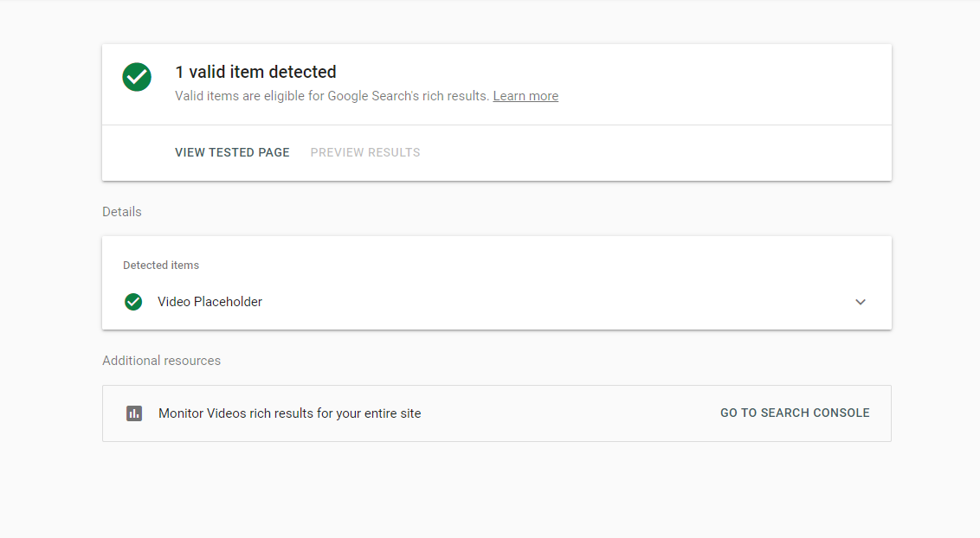This screenshot has width=980, height=538.
Task: Open the Video Placeholder detected item row
Action: coord(497,302)
